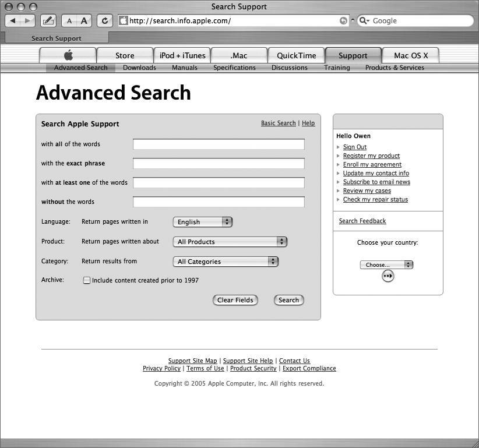Enable Include content created prior to 1997
Screen dimensions: 479x448
[87, 280]
